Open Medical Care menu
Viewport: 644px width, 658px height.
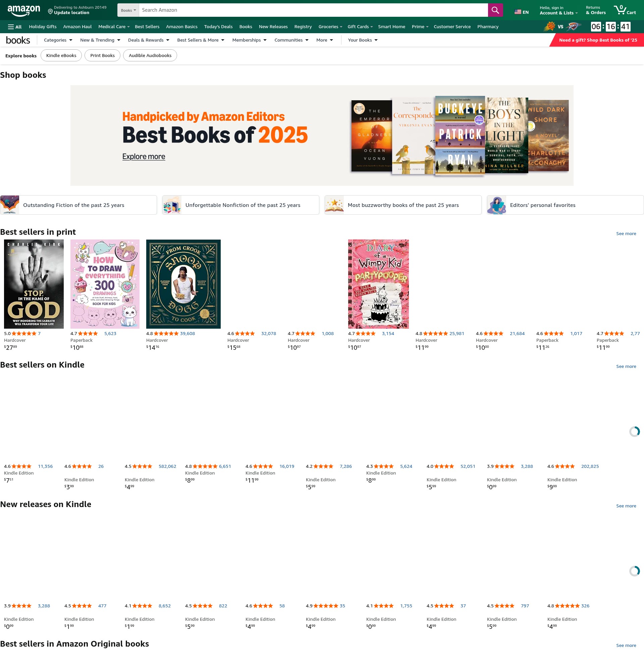114,27
